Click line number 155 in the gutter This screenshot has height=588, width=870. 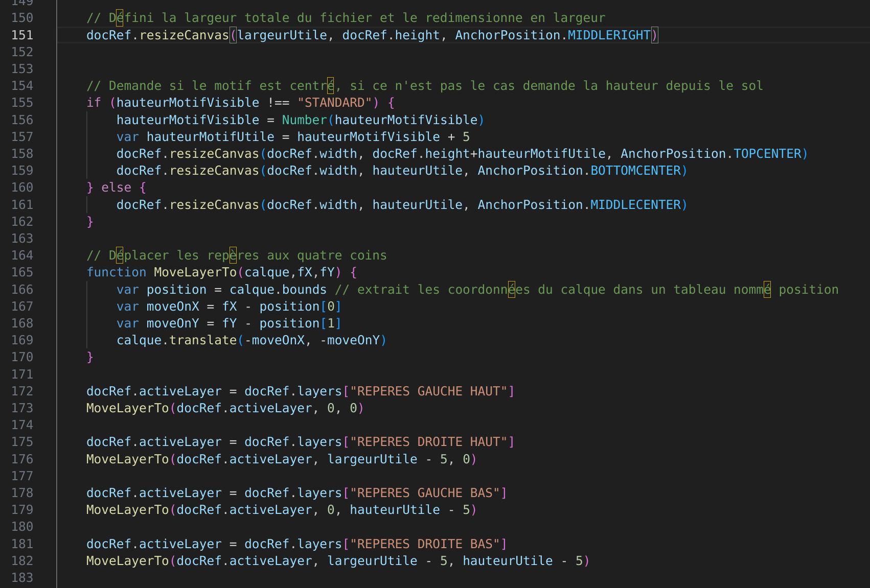coord(22,103)
